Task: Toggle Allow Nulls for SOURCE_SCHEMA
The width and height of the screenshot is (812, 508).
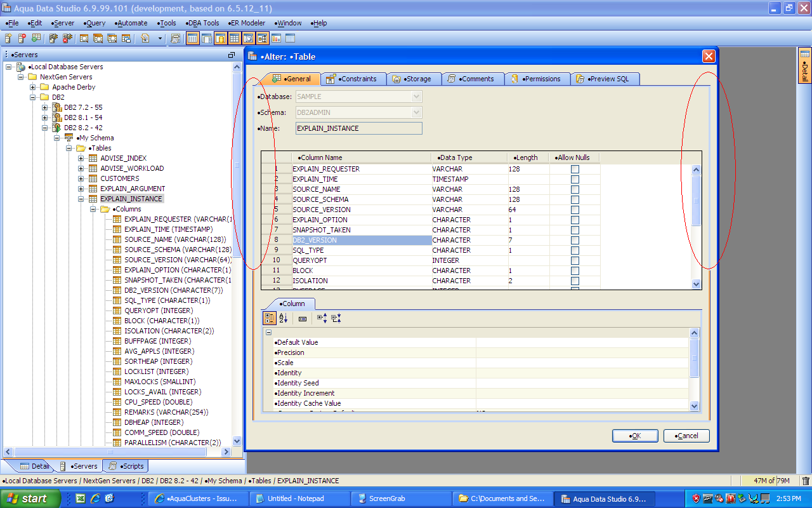Action: (575, 199)
